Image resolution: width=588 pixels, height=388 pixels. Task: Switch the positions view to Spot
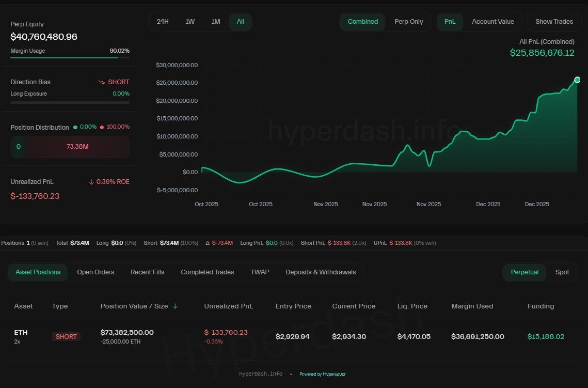point(562,272)
